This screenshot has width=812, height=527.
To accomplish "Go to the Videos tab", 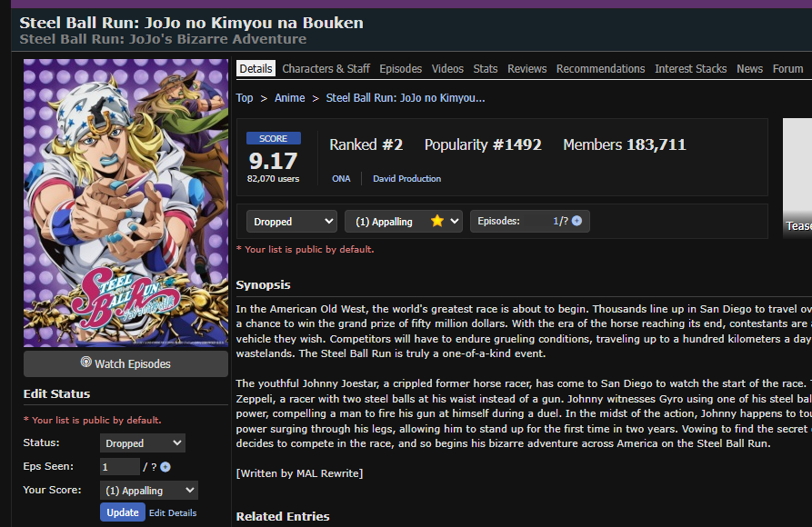I will pyautogui.click(x=447, y=69).
